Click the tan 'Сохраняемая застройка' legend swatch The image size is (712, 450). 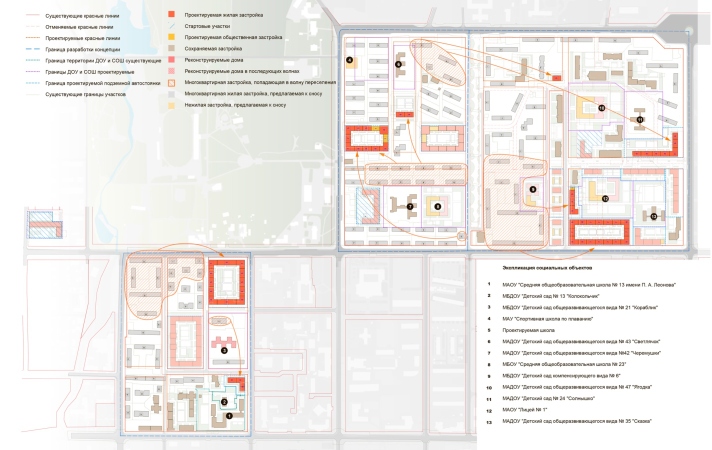tap(172, 48)
